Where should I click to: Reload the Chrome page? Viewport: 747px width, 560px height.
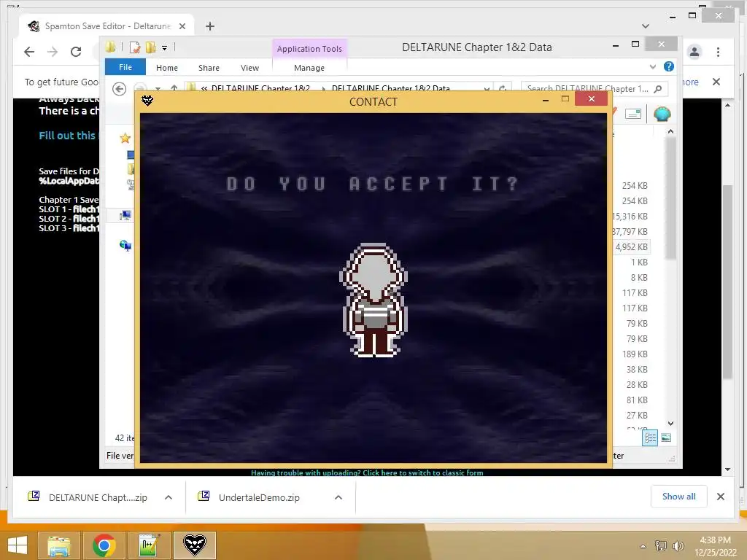[76, 52]
